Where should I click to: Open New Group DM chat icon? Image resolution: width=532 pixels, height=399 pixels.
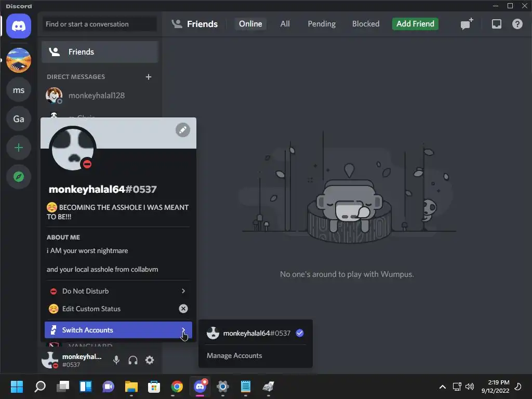pos(467,24)
